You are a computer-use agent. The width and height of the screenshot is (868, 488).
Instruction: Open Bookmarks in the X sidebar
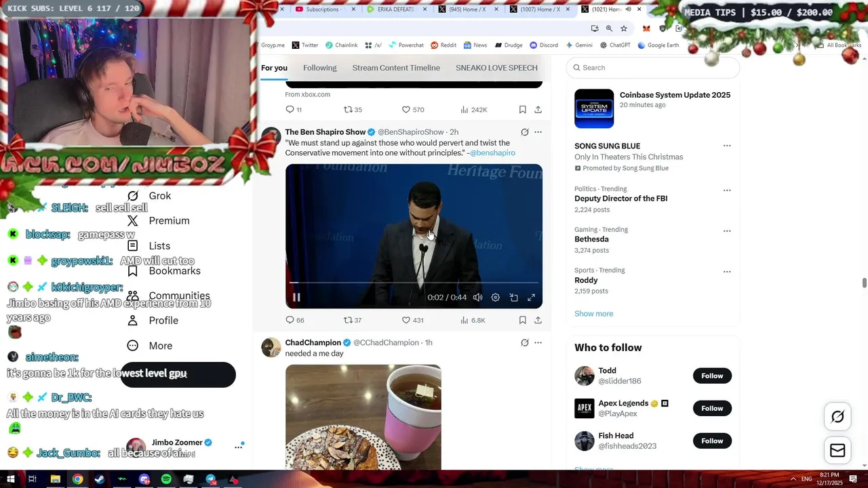[x=164, y=271]
